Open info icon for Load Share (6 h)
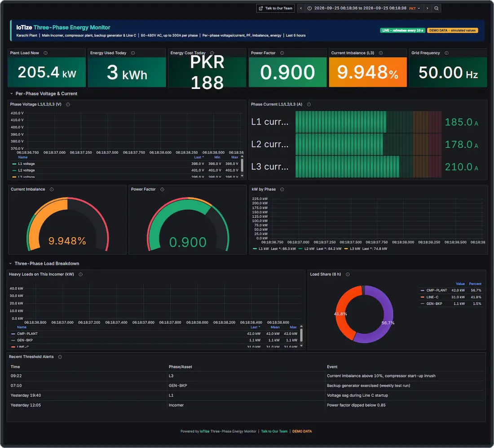The width and height of the screenshot is (494, 448). click(x=348, y=274)
